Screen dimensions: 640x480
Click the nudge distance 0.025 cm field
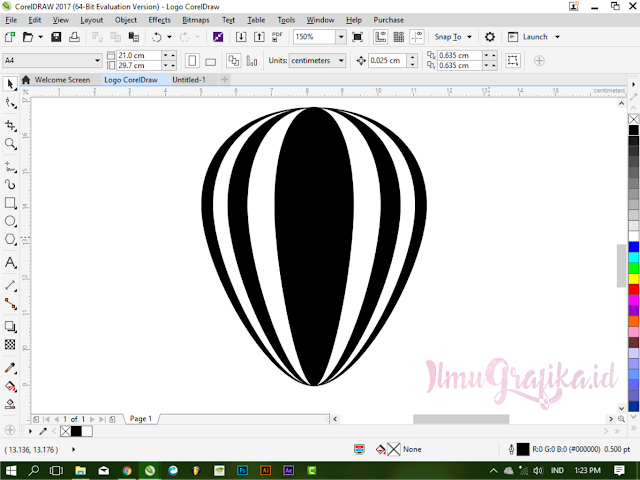tap(387, 61)
